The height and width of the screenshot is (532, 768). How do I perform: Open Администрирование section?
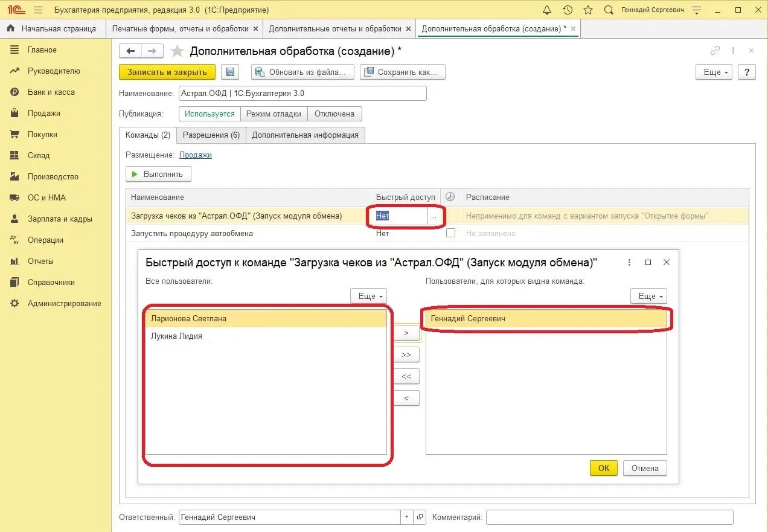(x=65, y=303)
